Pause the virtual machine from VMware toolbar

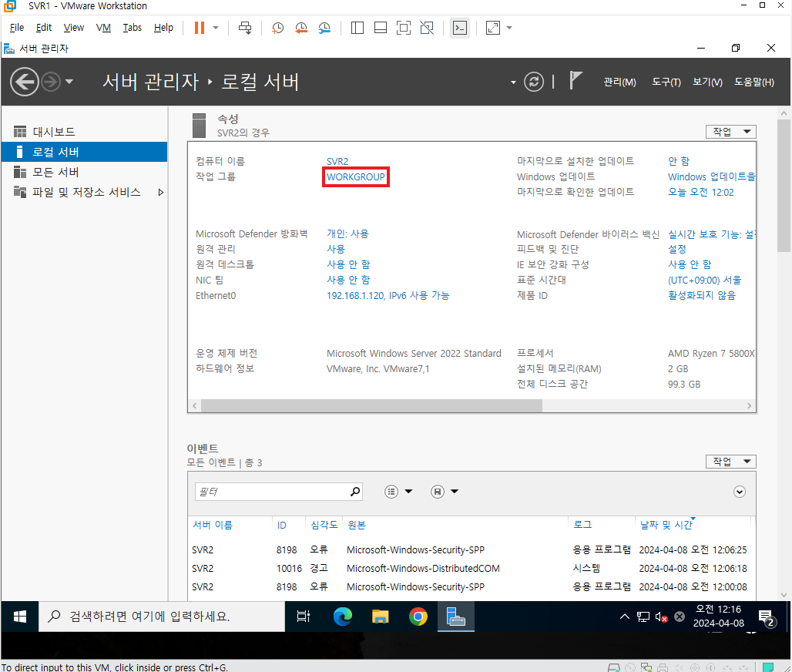(x=200, y=28)
